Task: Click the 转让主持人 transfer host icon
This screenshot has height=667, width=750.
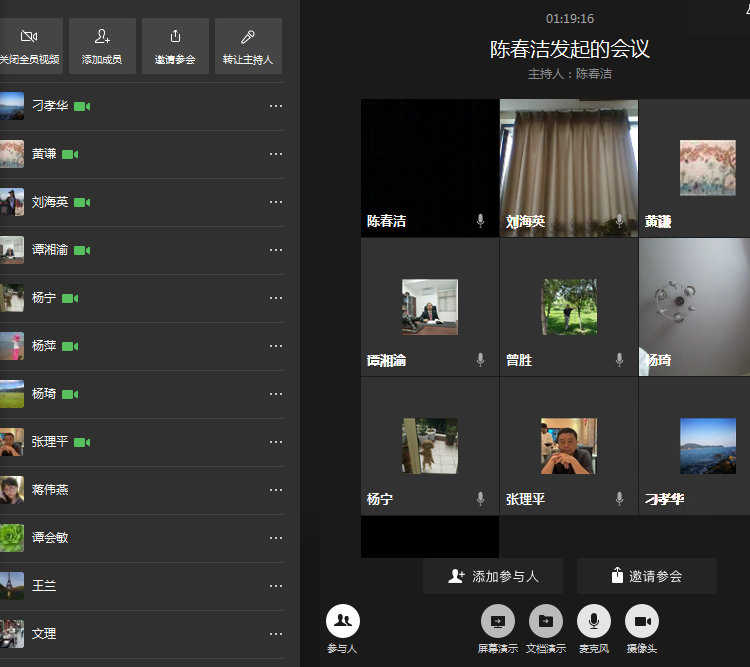Action: pyautogui.click(x=248, y=37)
